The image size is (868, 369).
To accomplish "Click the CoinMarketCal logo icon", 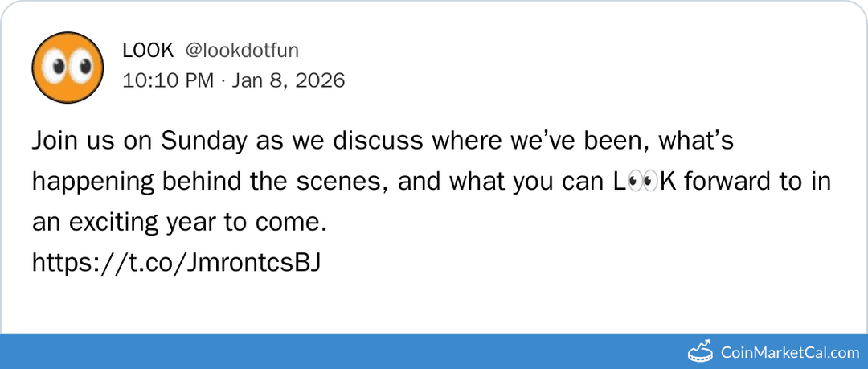I will point(701,351).
